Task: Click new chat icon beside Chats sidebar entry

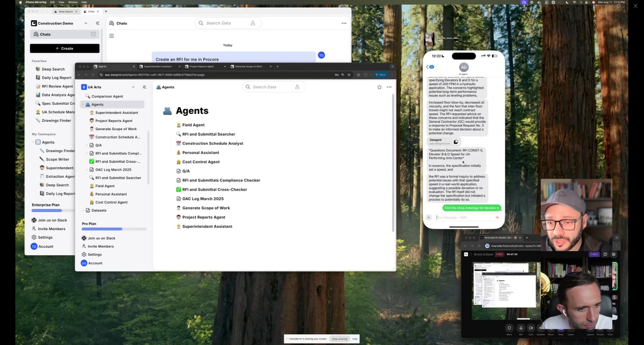Action: click(93, 34)
